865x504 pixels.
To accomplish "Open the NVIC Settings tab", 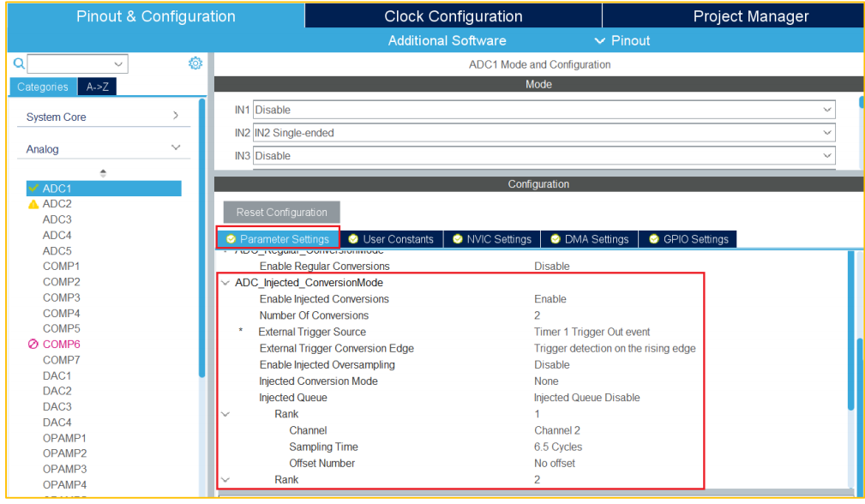I will click(492, 239).
